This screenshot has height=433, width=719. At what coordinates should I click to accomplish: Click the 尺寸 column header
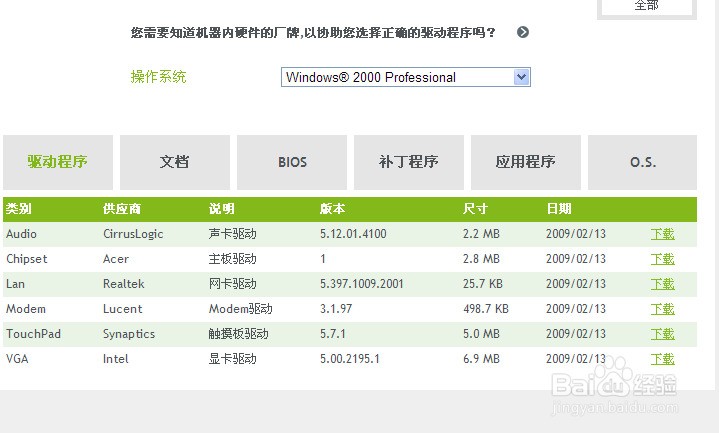tap(476, 209)
